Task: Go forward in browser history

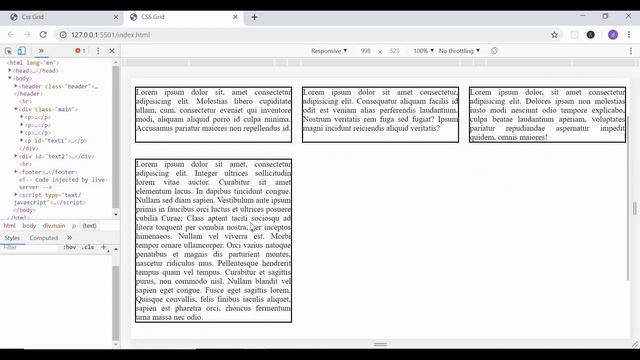Action: (x=27, y=35)
